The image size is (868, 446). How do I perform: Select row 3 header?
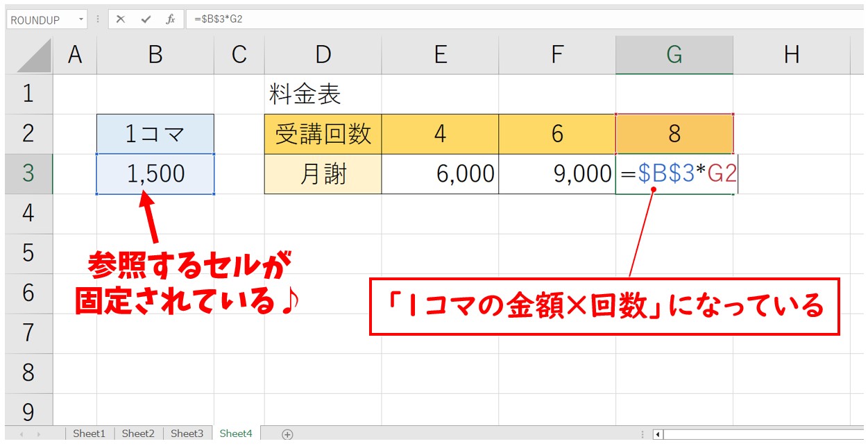tap(28, 173)
